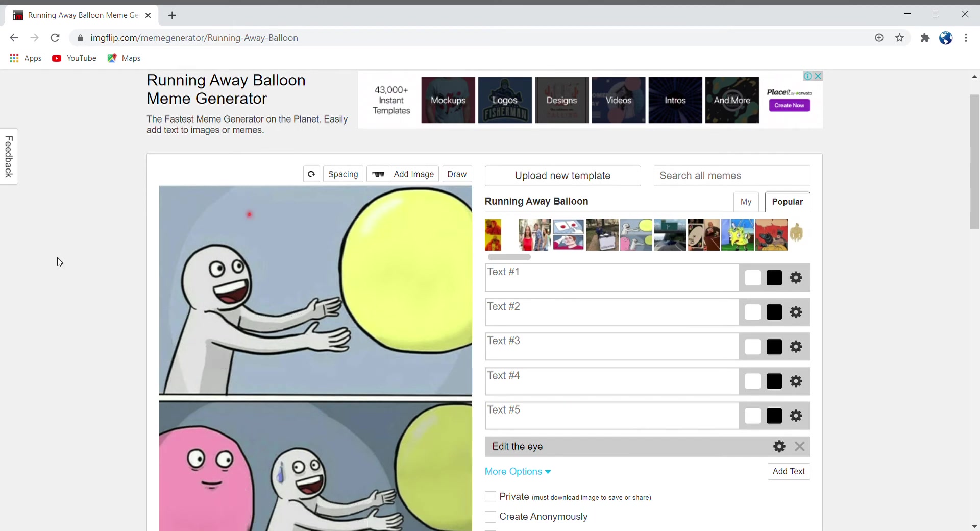Select the Drake Hotline Bling template thumbnail
980x531 pixels.
(x=493, y=235)
